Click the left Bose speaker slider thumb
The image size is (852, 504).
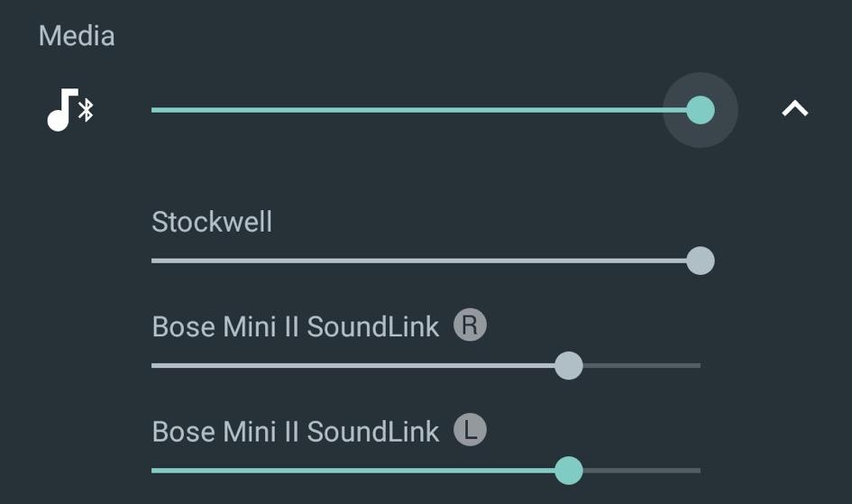point(569,471)
